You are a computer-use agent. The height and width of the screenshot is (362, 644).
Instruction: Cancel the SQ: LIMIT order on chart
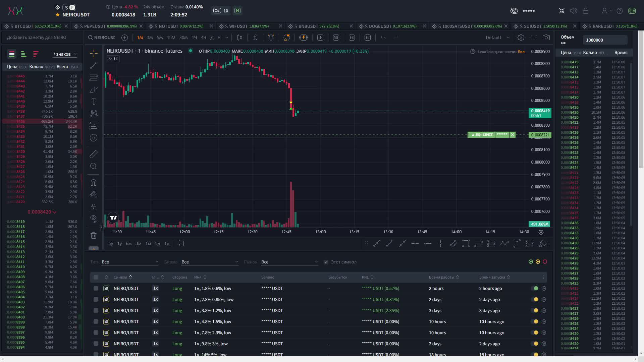(x=512, y=135)
